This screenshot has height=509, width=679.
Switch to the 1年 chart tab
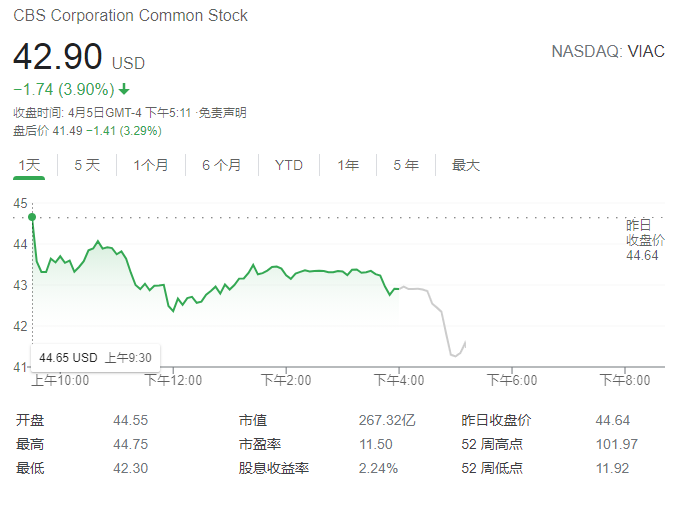348,165
